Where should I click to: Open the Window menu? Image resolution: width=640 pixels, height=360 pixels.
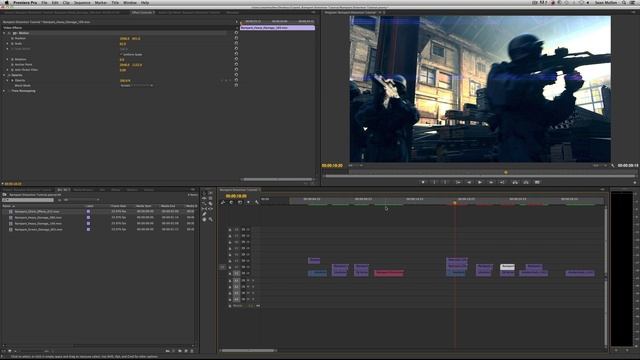[130, 2]
